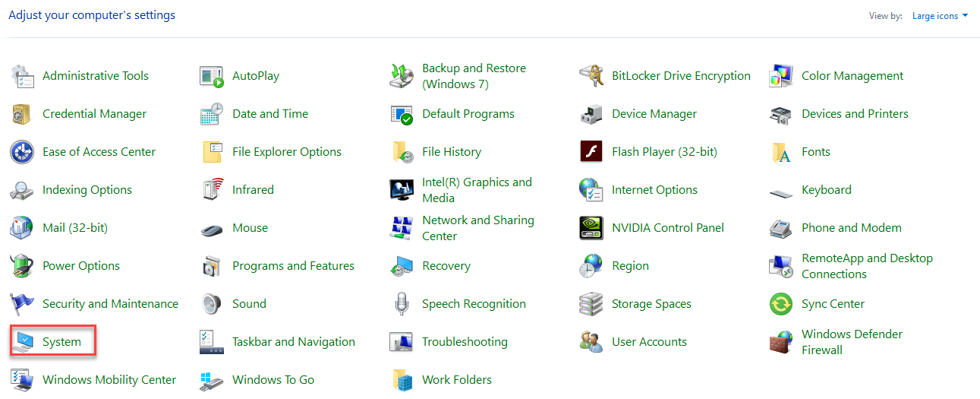Screen dimensions: 980x399
Task: Open the View by Large icons dropdown
Action: 940,16
